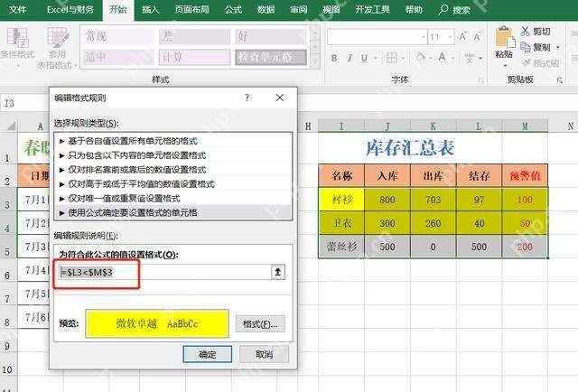The width and height of the screenshot is (578, 392).
Task: Click 取消 button in dialog
Action: tap(264, 354)
